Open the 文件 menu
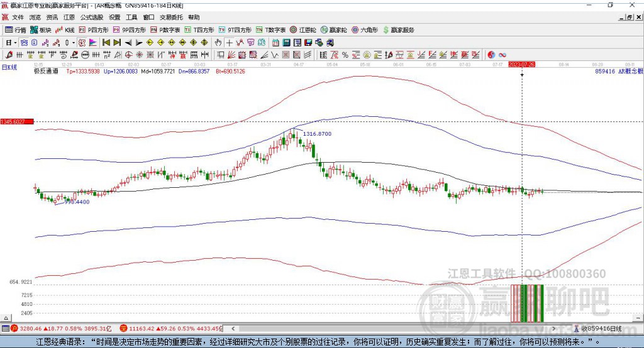 point(18,17)
